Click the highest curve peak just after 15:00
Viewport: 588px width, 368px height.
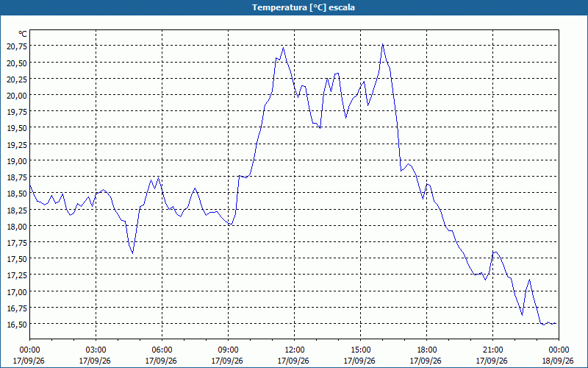(382, 44)
